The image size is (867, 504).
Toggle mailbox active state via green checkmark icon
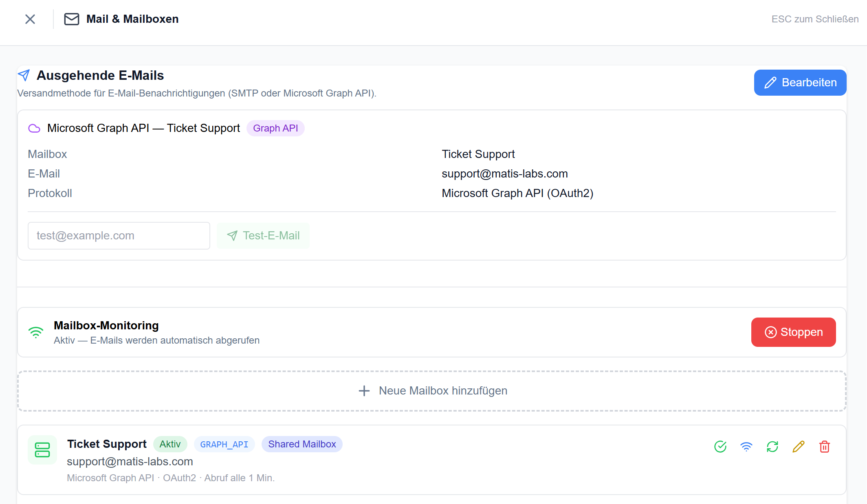(720, 447)
